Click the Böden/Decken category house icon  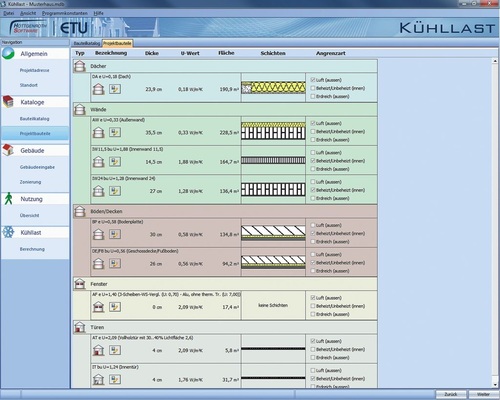pyautogui.click(x=80, y=211)
